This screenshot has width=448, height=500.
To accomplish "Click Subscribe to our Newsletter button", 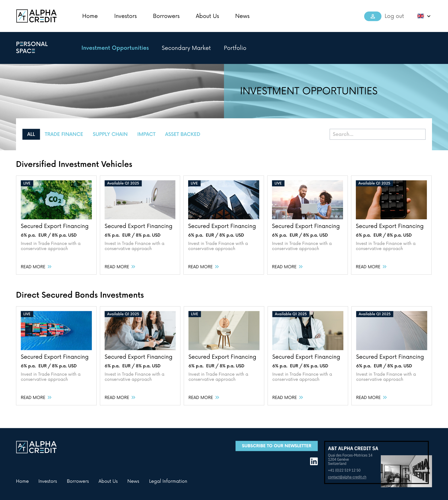I will pos(276,446).
